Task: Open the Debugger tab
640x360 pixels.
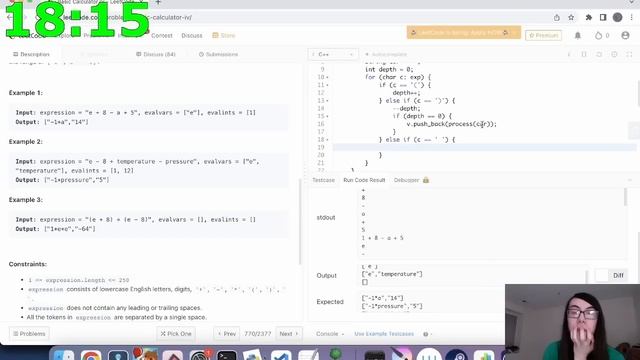Action: (x=411, y=180)
